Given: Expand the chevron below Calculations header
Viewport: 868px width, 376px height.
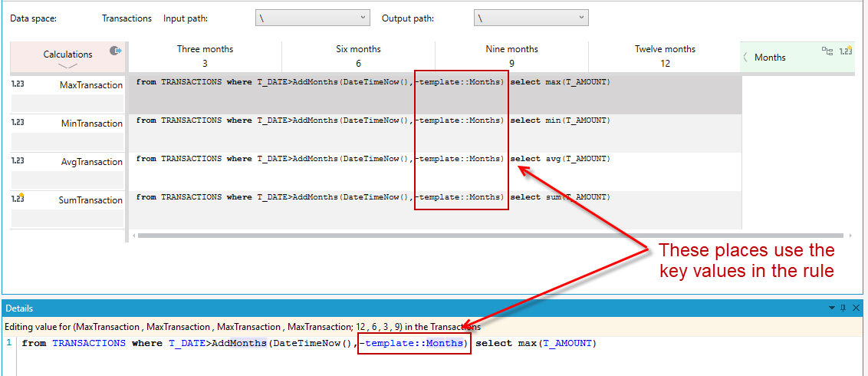Looking at the screenshot, I should coord(68,65).
